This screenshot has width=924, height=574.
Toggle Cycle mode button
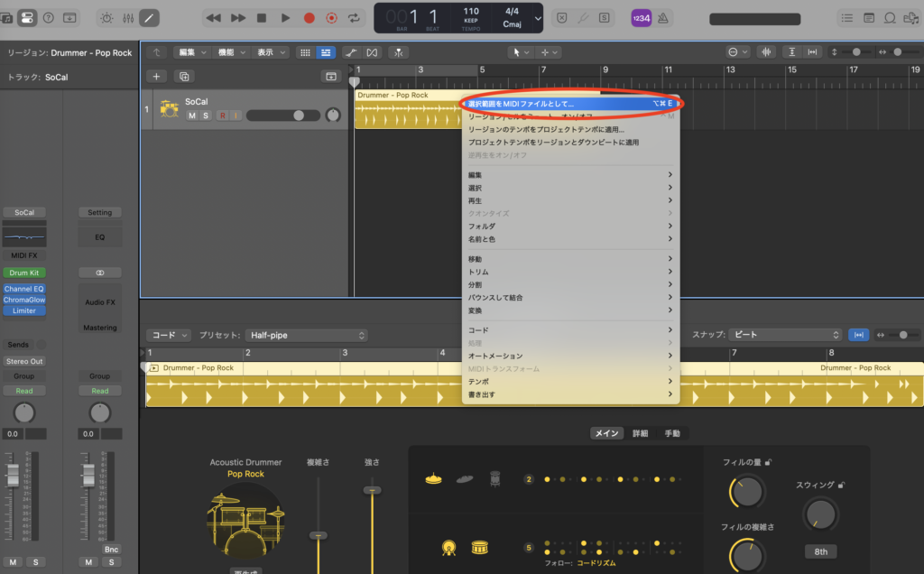tap(354, 18)
